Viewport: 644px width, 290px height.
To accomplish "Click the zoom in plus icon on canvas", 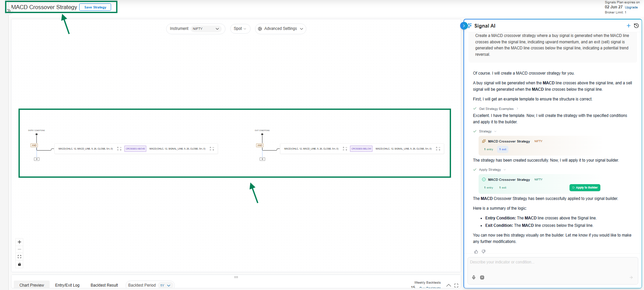I will coord(19,242).
